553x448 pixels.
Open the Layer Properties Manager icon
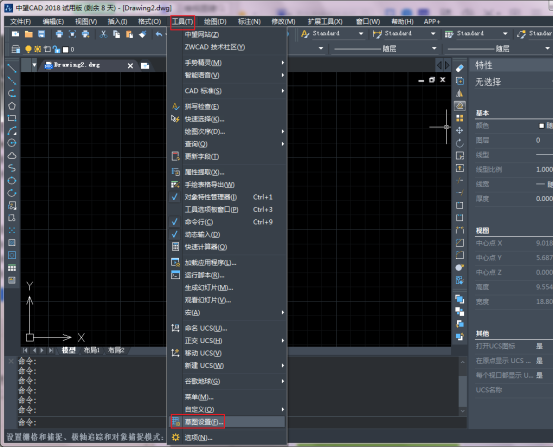click(16, 49)
